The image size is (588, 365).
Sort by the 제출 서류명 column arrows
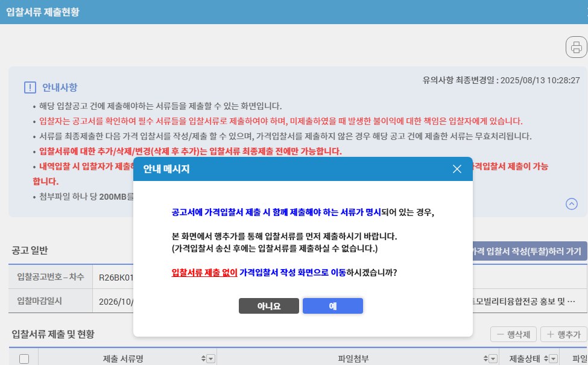203,359
